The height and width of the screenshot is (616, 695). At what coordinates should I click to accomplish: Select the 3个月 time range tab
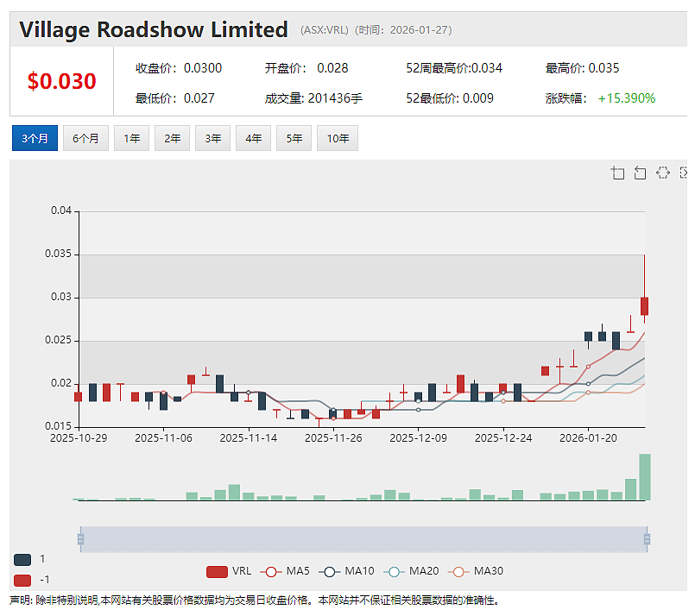35,138
